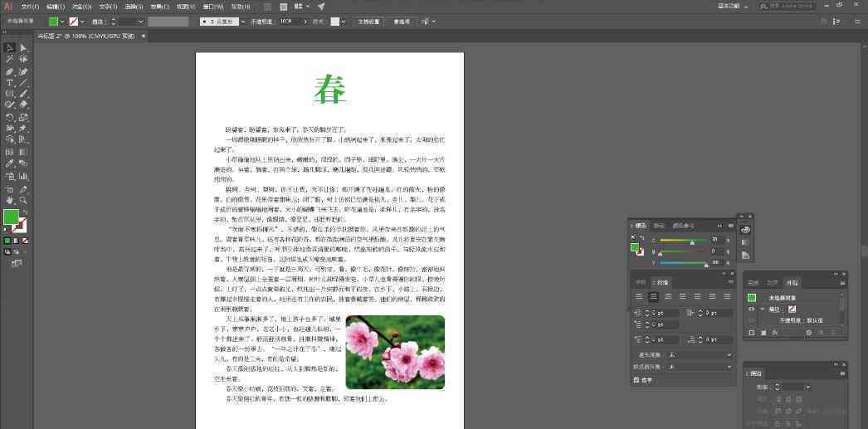Viewport: 868px width, 429px height.
Task: Select the Shape Builder tool
Action: (x=9, y=139)
